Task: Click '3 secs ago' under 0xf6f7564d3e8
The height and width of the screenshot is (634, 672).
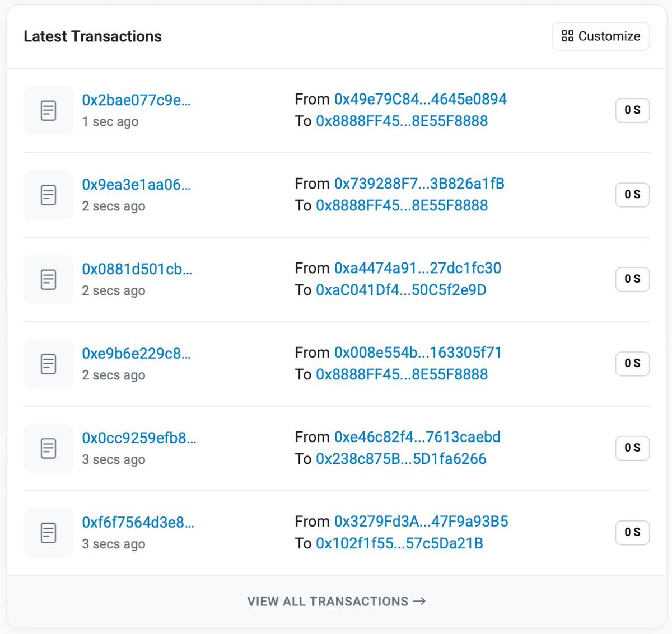Action: click(x=113, y=544)
